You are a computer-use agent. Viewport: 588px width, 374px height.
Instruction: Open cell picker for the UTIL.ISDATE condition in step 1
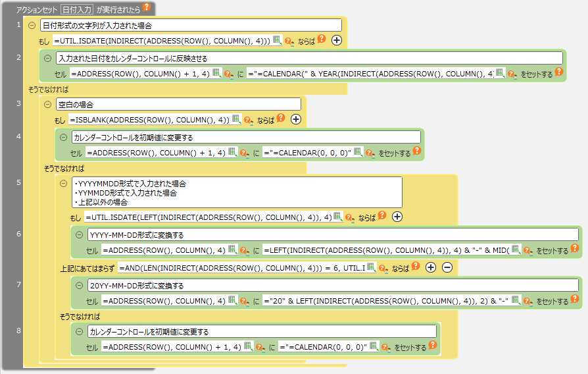coord(278,41)
